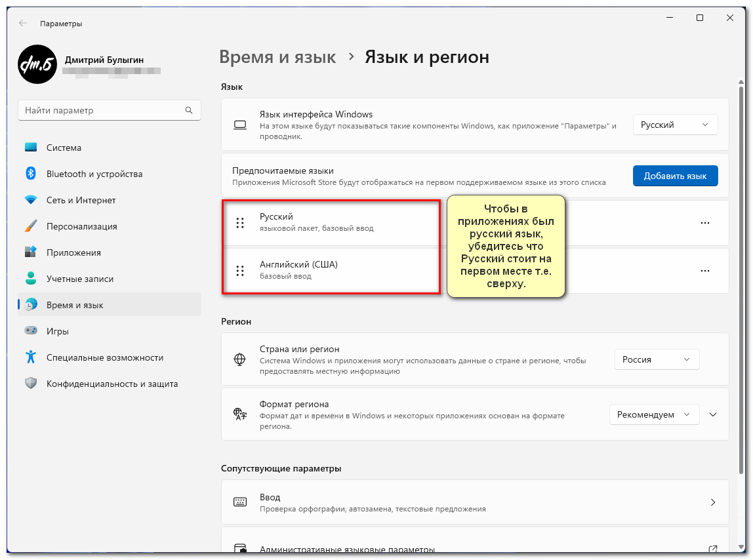Image resolution: width=753 pixels, height=560 pixels.
Task: Open Сеть и Интернет section
Action: 81,200
